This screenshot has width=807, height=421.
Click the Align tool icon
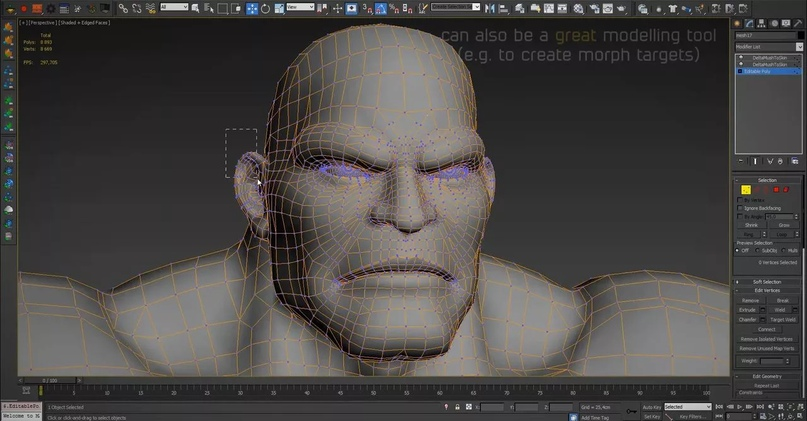(503, 8)
